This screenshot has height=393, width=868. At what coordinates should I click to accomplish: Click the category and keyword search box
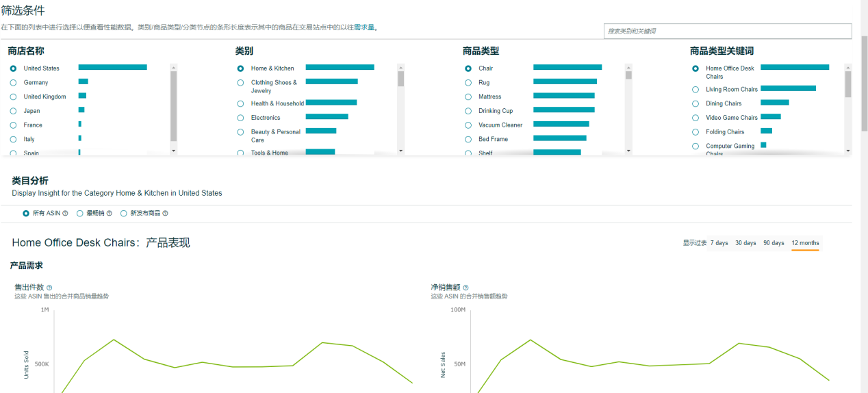[727, 31]
